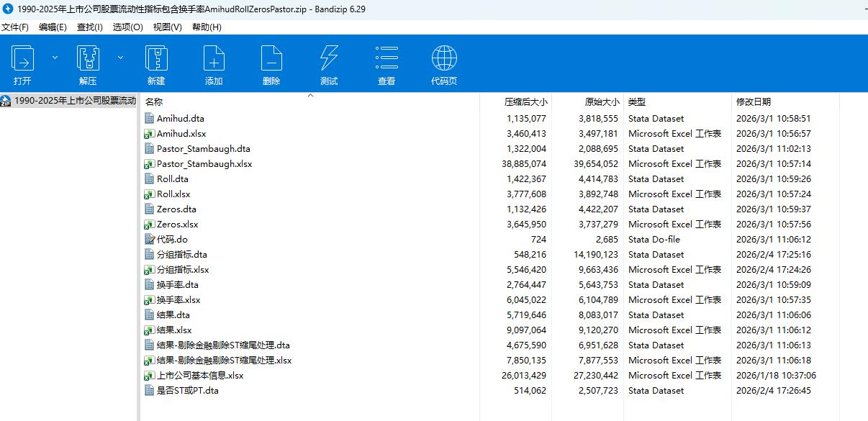Screen dimensions: 868x421
Task: Sort by the 类型 column header
Action: 637,102
